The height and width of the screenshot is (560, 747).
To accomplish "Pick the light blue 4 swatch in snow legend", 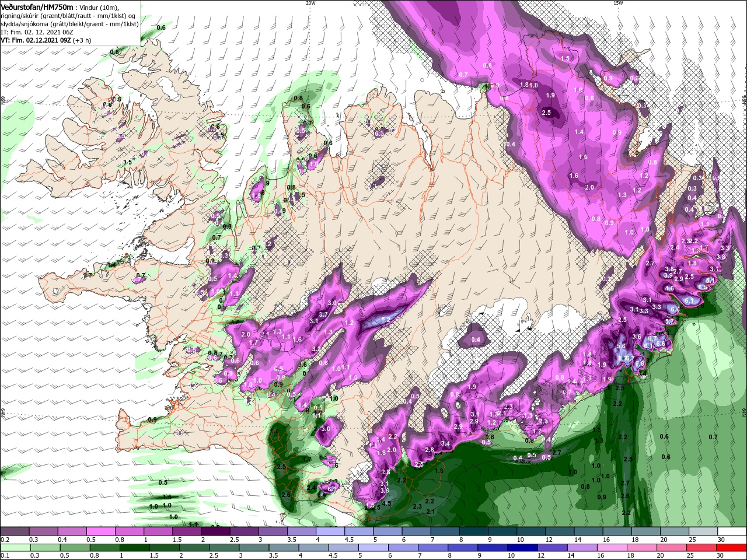I will 330,531.
